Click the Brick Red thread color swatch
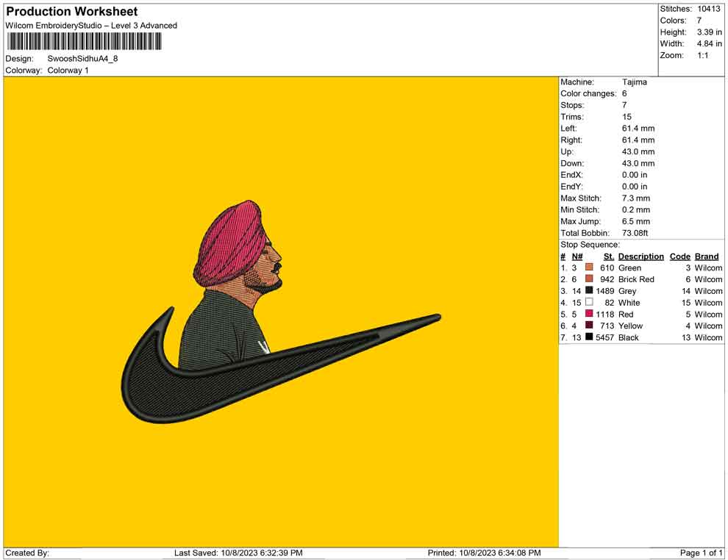This screenshot has width=728, height=560. pyautogui.click(x=589, y=279)
